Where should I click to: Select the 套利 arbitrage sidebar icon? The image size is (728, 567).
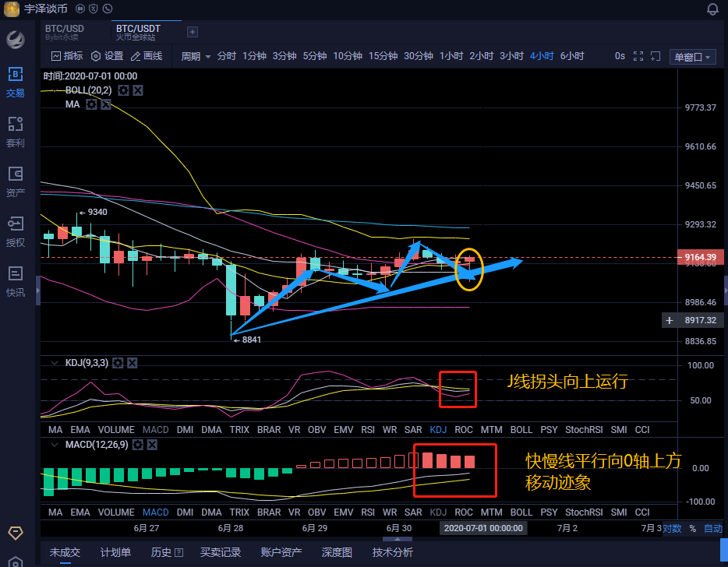pos(15,129)
